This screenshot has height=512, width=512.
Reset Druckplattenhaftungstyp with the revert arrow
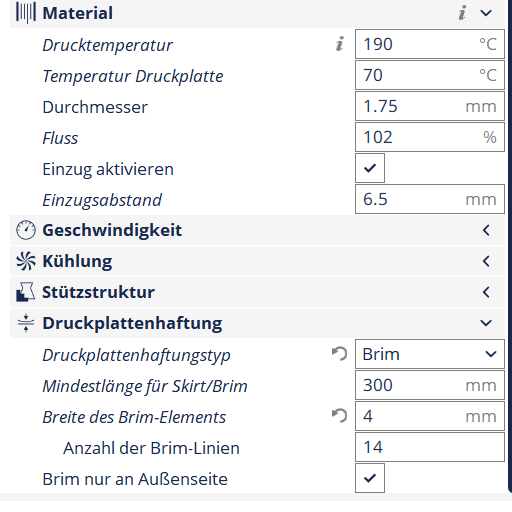tap(340, 354)
